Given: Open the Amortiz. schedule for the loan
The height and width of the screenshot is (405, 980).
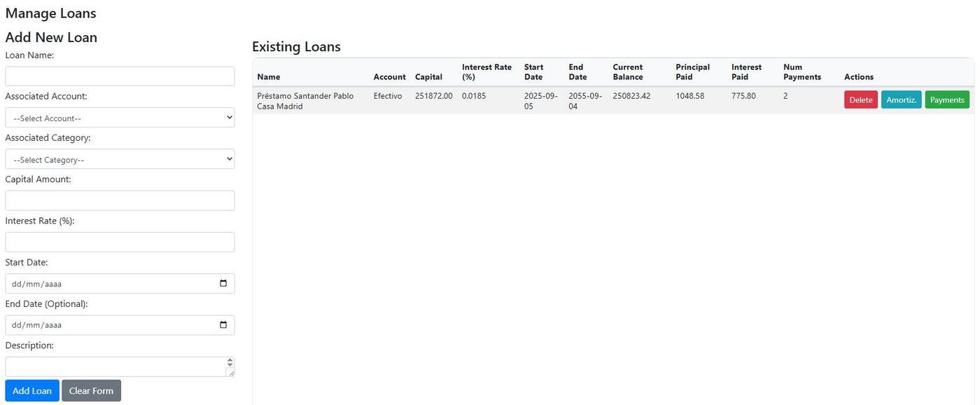Looking at the screenshot, I should pos(901,99).
